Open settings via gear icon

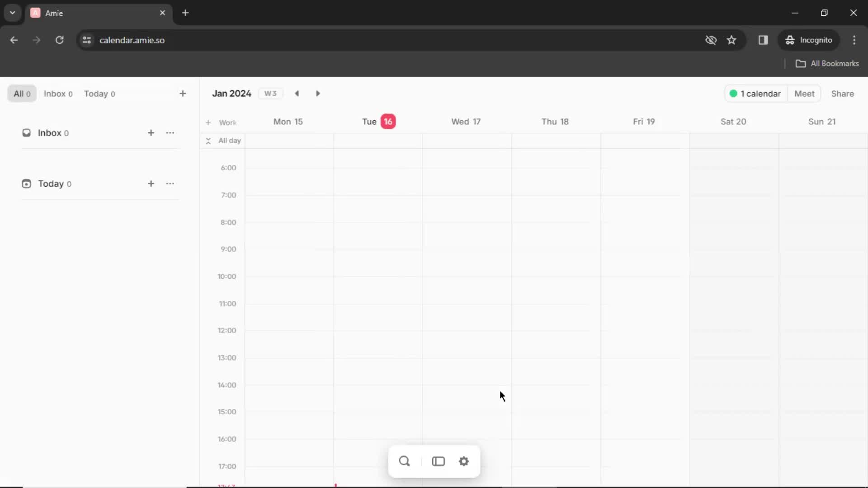(x=464, y=460)
